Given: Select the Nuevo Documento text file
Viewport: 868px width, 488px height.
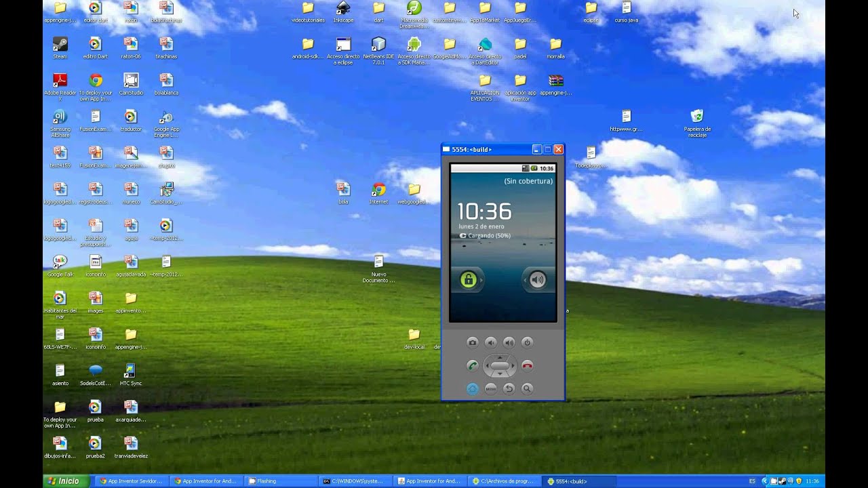Looking at the screenshot, I should tap(378, 269).
